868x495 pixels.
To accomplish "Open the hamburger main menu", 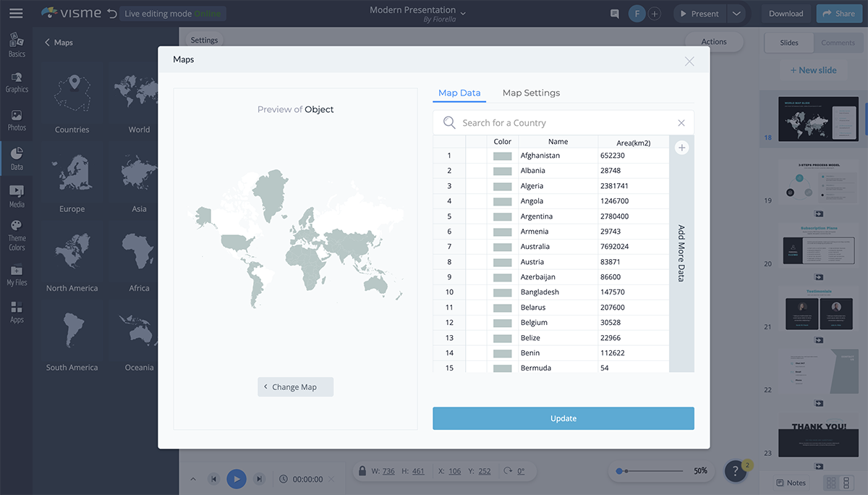I will coord(16,13).
